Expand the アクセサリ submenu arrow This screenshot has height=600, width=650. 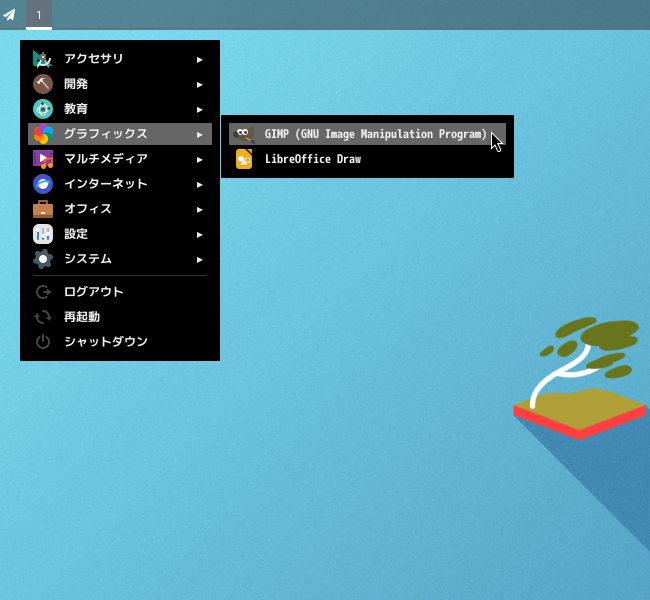[x=200, y=59]
